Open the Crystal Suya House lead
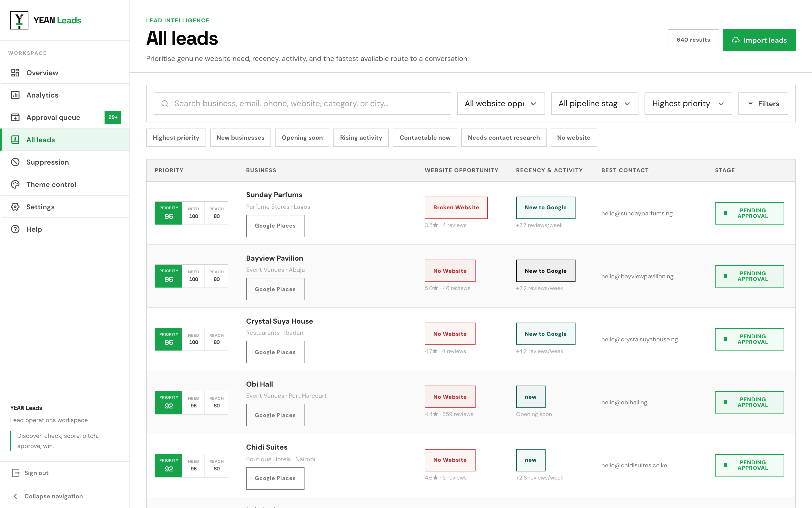The image size is (812, 508). pyautogui.click(x=279, y=321)
